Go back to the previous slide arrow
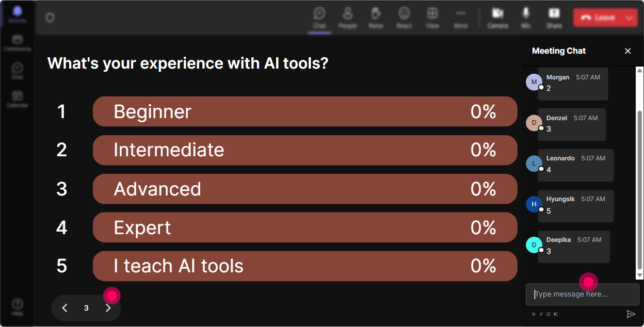 point(65,308)
